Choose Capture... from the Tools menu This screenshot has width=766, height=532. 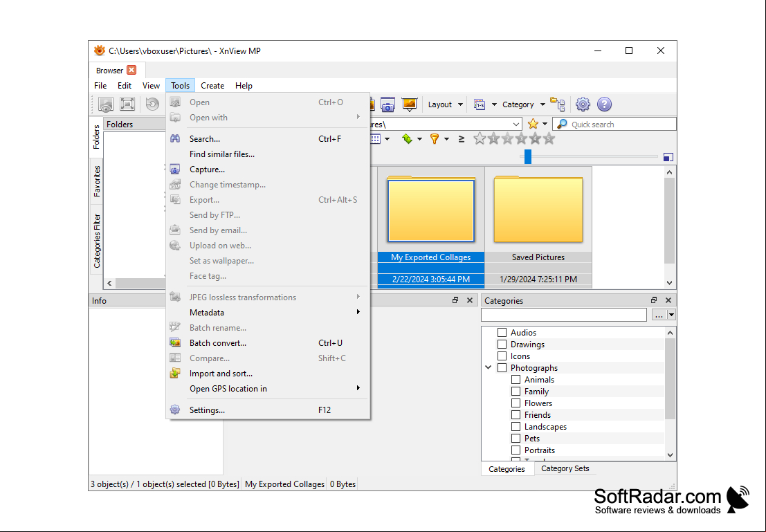[268, 169]
